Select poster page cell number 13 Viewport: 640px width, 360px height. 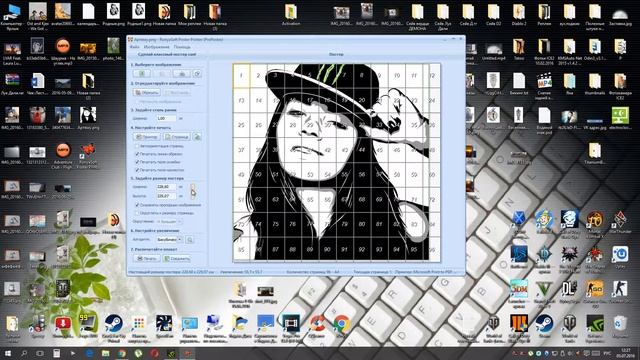point(241,100)
